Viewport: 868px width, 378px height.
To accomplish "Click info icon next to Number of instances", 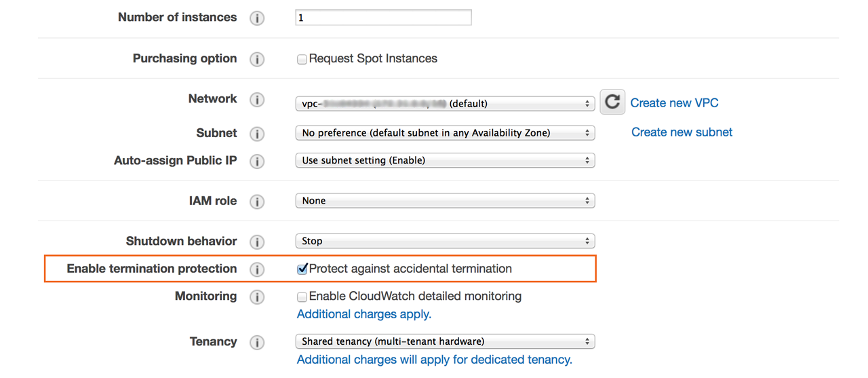I will point(257,18).
